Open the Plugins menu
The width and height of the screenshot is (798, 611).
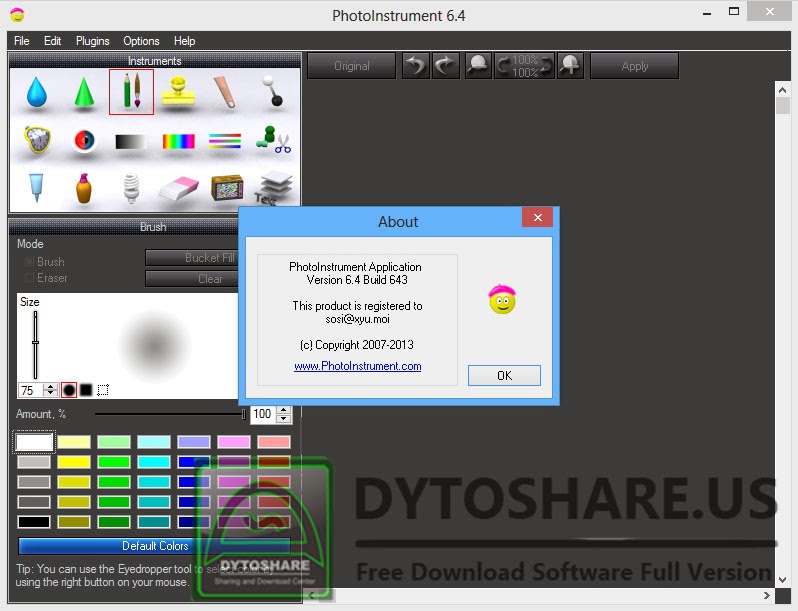click(x=93, y=41)
